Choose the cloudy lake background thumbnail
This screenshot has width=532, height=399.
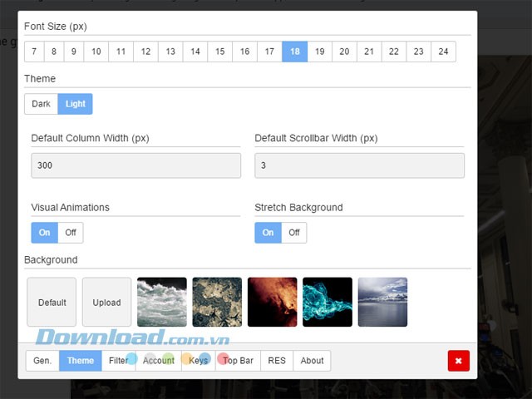[382, 302]
